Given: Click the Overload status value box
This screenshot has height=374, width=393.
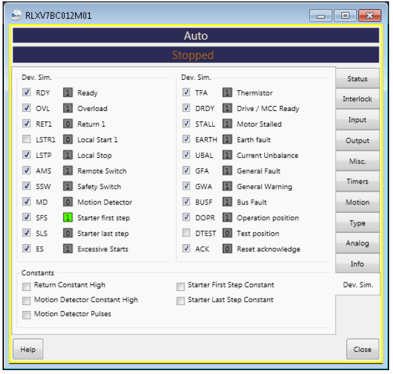Looking at the screenshot, I should pyautogui.click(x=68, y=108).
